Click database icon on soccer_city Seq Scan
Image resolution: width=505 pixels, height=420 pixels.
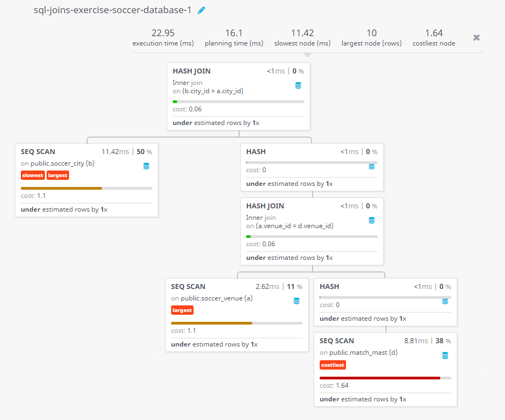[146, 166]
